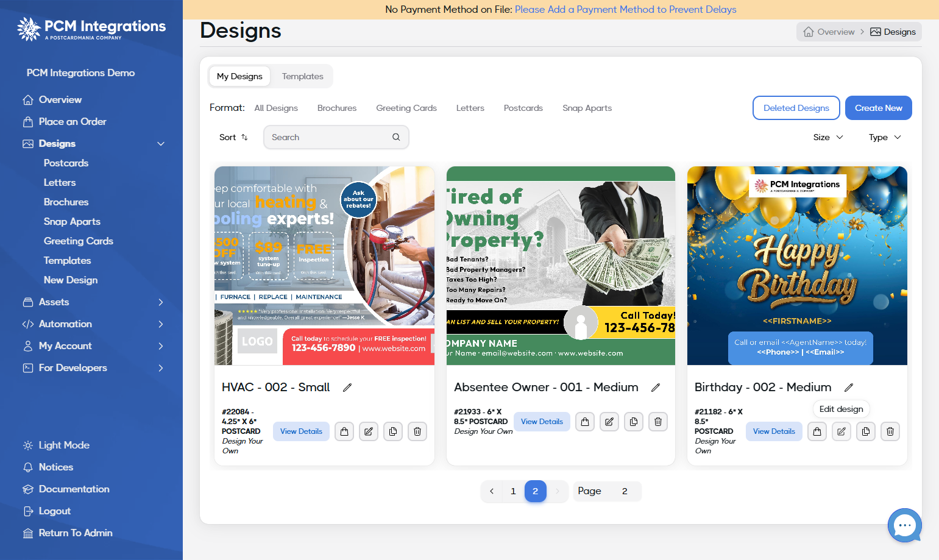
Task: Toggle Light Mode in sidebar
Action: [56, 445]
